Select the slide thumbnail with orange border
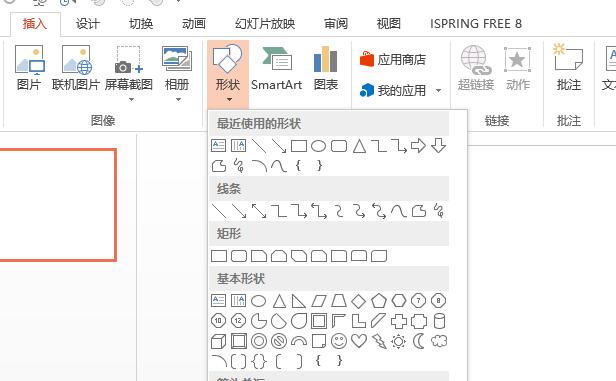The height and width of the screenshot is (381, 616). (x=58, y=205)
